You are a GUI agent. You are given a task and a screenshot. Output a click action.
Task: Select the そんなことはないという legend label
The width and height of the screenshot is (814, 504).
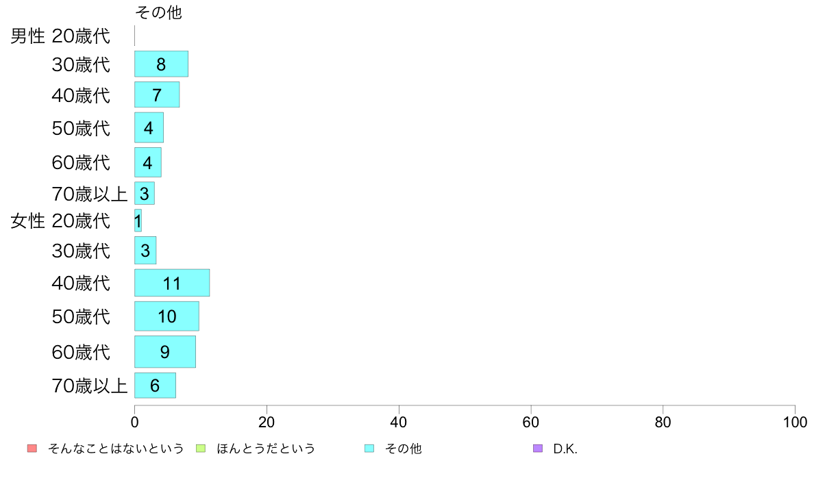[x=116, y=449]
